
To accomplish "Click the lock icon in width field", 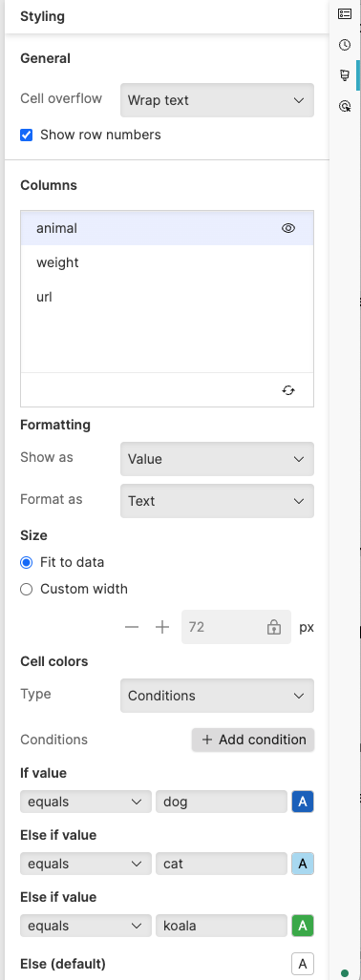I will (x=274, y=627).
